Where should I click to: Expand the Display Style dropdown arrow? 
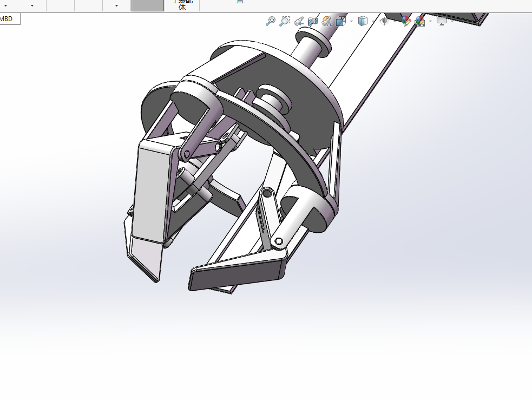[373, 21]
